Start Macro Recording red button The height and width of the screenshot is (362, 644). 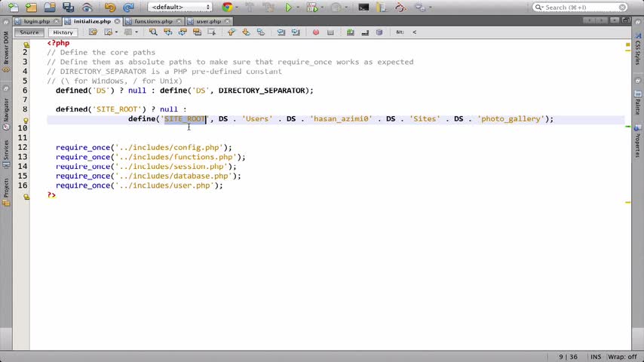coord(315,32)
